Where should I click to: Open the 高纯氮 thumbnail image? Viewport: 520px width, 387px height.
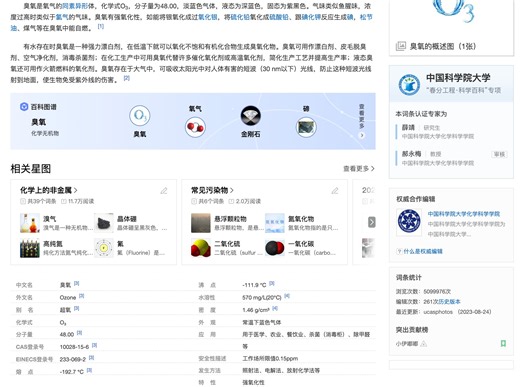coord(30,248)
